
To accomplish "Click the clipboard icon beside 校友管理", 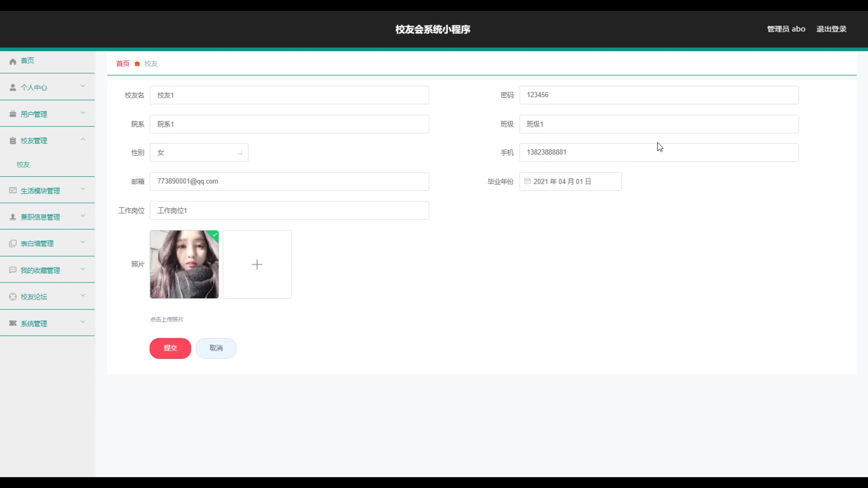I will (x=13, y=141).
